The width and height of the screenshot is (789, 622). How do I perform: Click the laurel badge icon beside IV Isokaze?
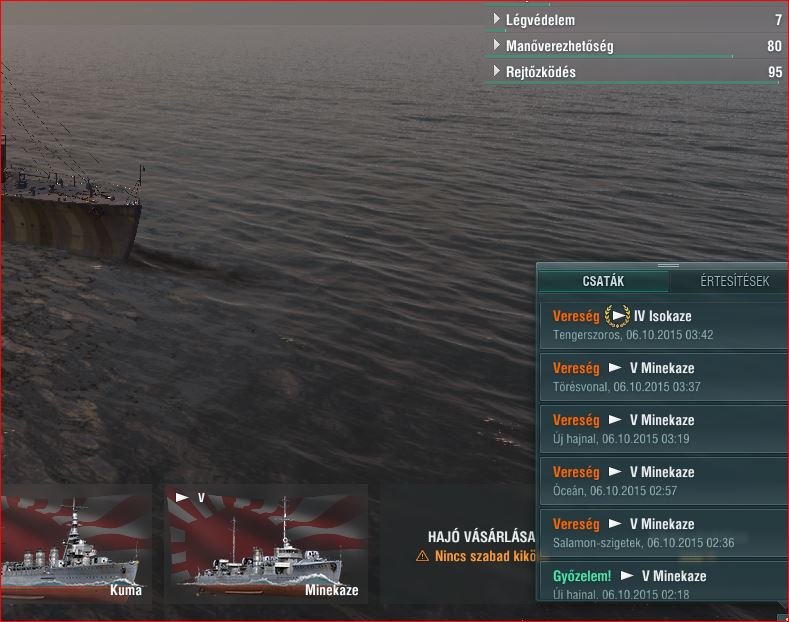(617, 316)
